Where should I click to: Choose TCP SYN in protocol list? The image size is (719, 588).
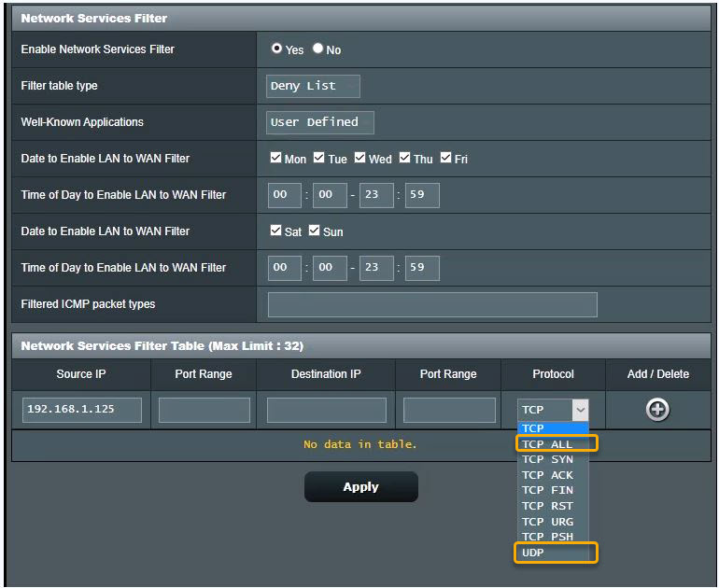tap(553, 459)
